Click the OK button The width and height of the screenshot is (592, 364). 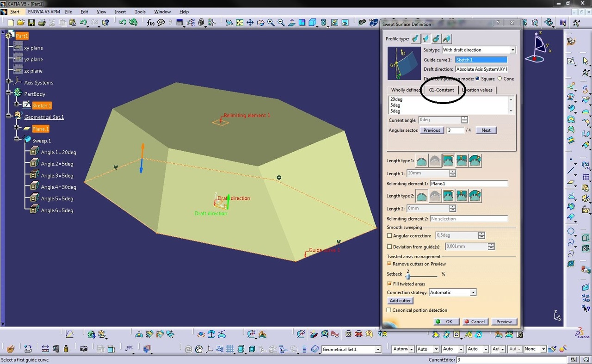[446, 321]
